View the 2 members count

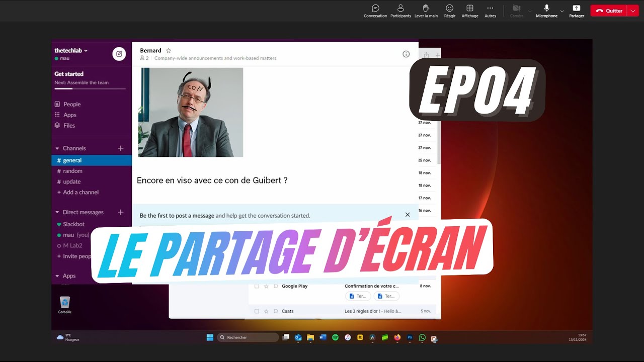144,58
